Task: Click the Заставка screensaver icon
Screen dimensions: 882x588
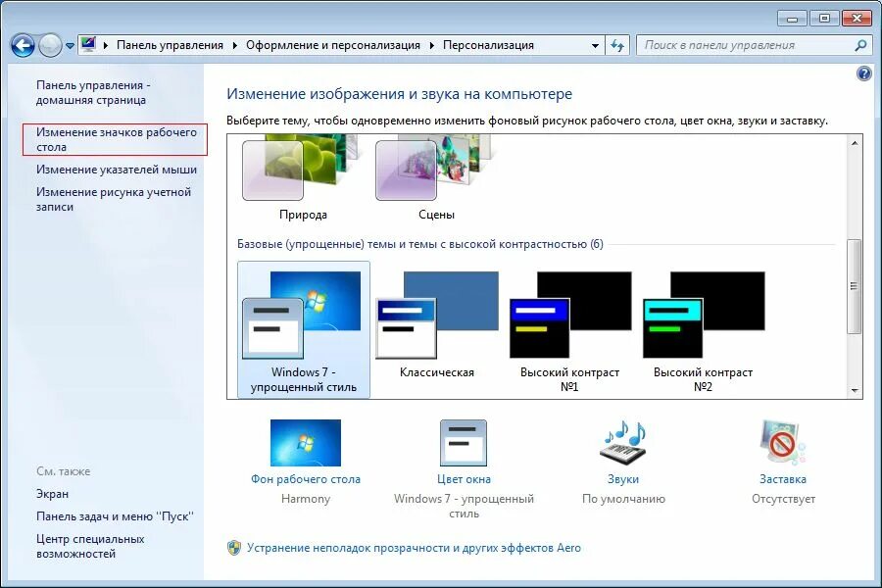Action: [782, 442]
